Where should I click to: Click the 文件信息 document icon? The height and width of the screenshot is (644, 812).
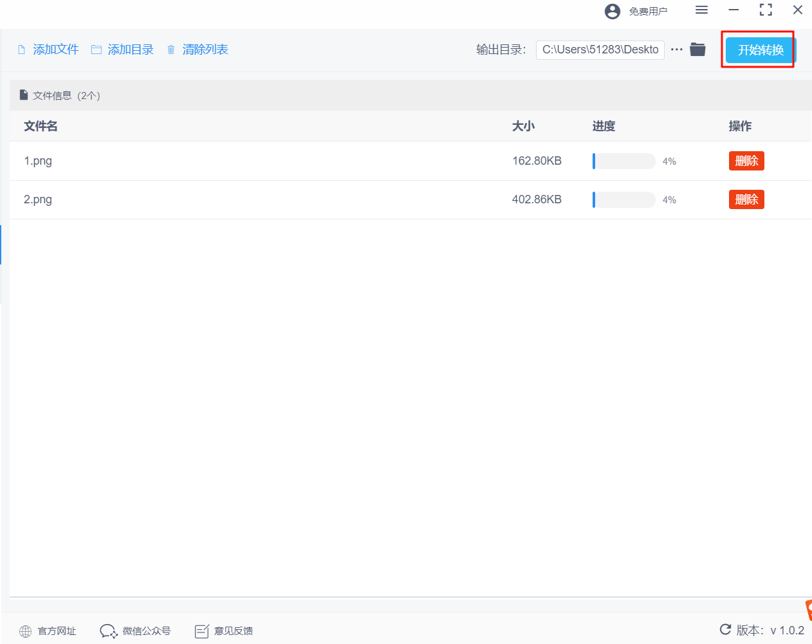click(x=24, y=95)
